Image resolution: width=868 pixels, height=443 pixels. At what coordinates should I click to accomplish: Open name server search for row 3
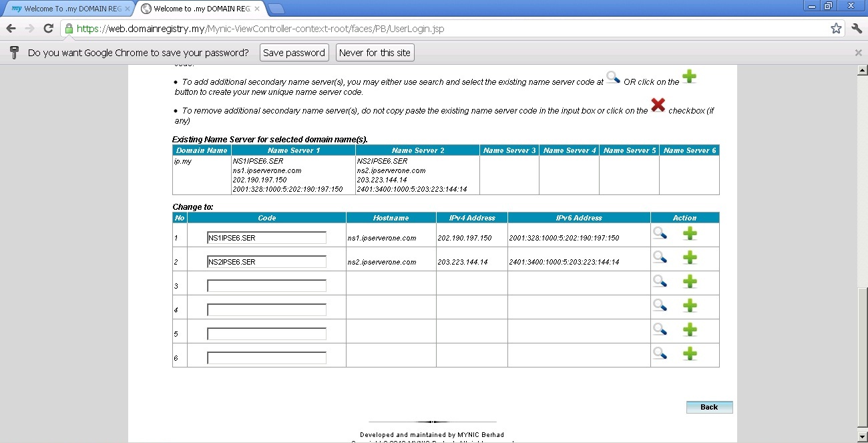pyautogui.click(x=660, y=281)
